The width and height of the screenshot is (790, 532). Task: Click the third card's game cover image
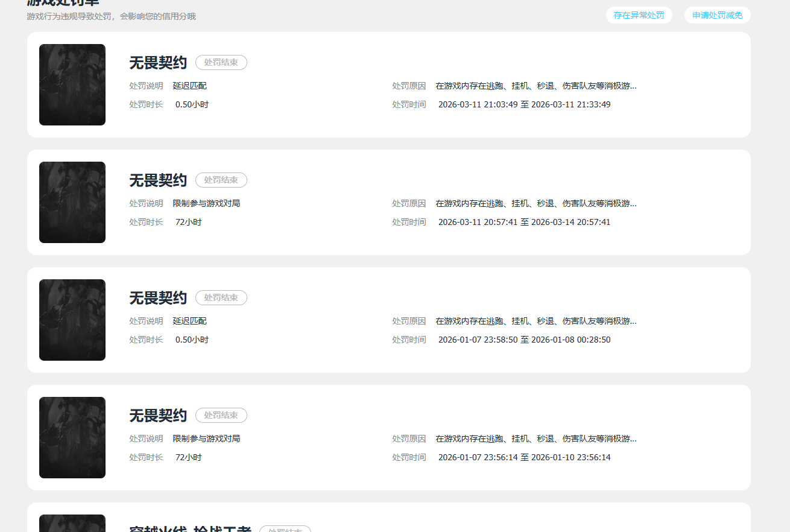[x=72, y=320]
